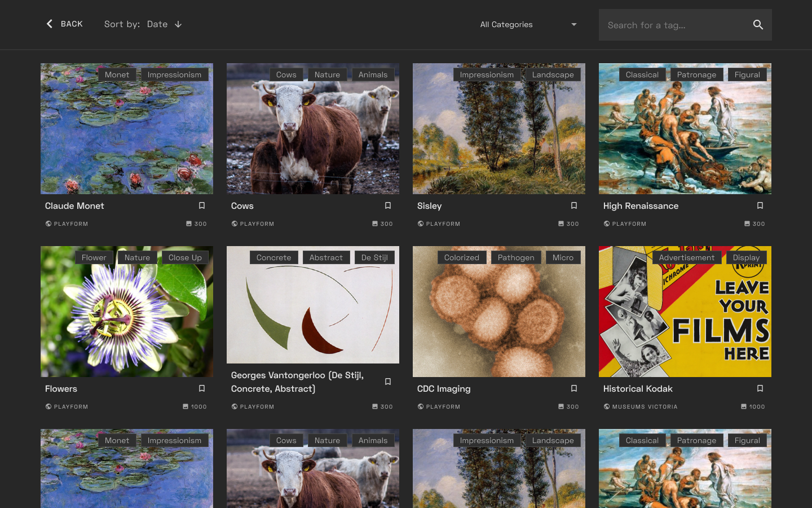Select the Monet tag on Claude Monet card
Viewport: 812px width, 508px height.
tap(117, 75)
